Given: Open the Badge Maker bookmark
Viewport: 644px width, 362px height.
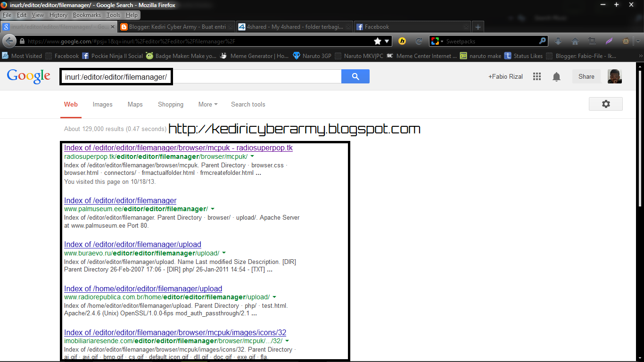Looking at the screenshot, I should [x=181, y=56].
